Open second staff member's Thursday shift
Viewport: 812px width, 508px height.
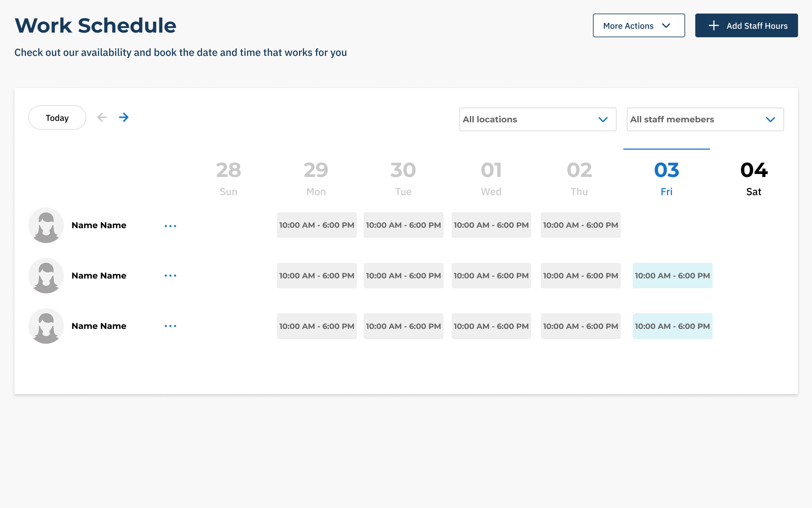[581, 276]
